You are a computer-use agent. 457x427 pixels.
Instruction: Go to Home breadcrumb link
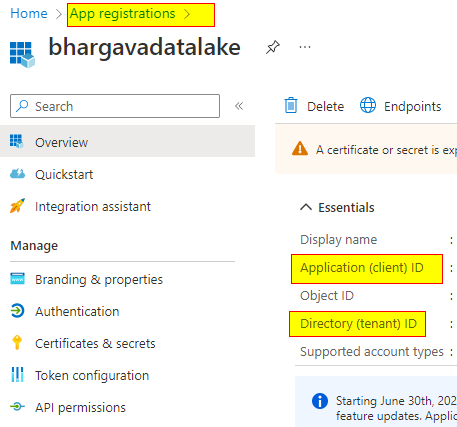29,14
